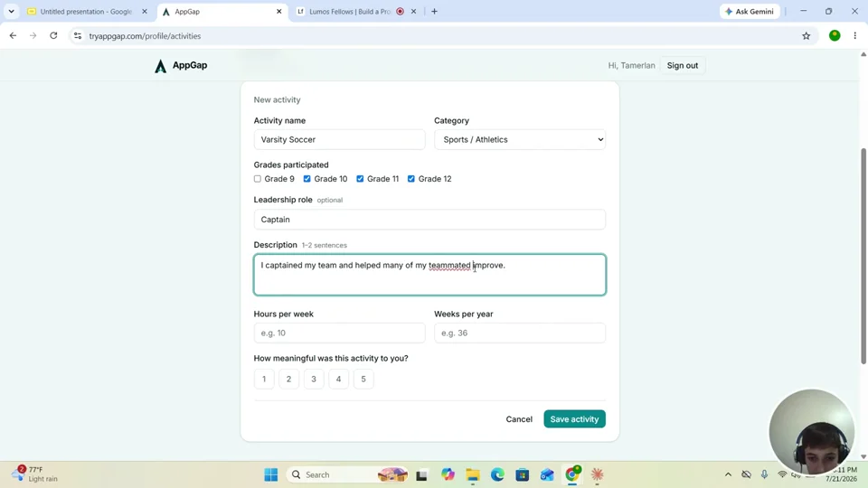This screenshot has width=868, height=488.
Task: Open the Chrome profile avatar
Action: click(x=835, y=36)
